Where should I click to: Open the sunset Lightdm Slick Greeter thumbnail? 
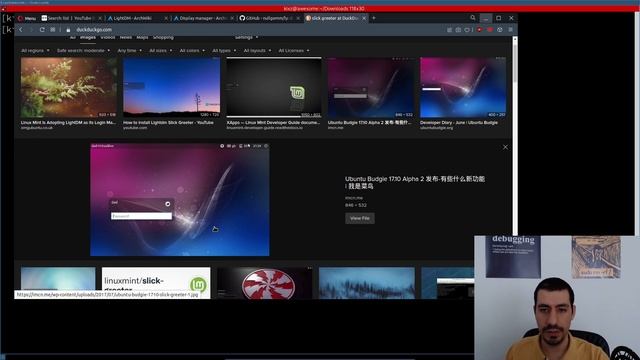pos(171,87)
